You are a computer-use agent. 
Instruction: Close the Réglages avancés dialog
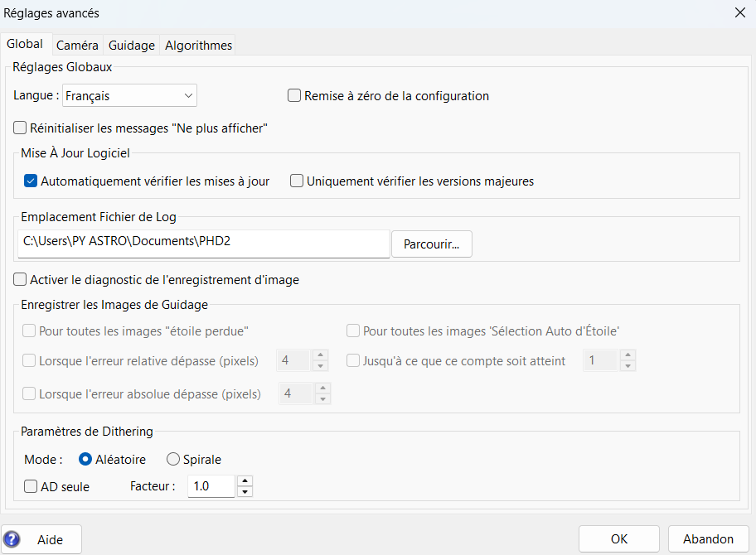coord(739,12)
